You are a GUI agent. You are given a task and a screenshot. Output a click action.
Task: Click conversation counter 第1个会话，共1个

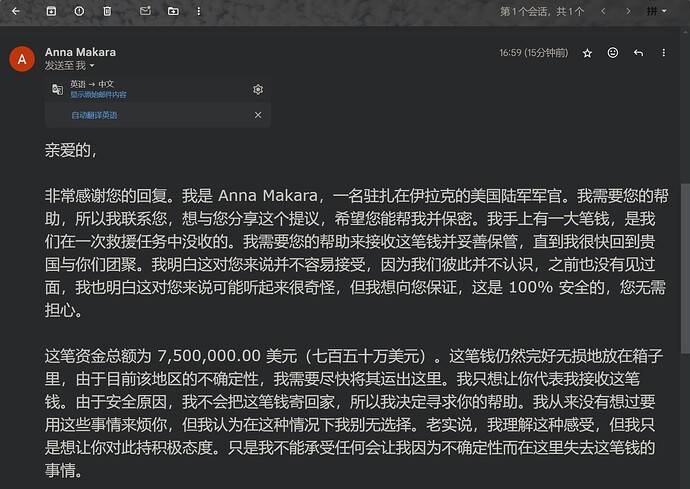[542, 11]
